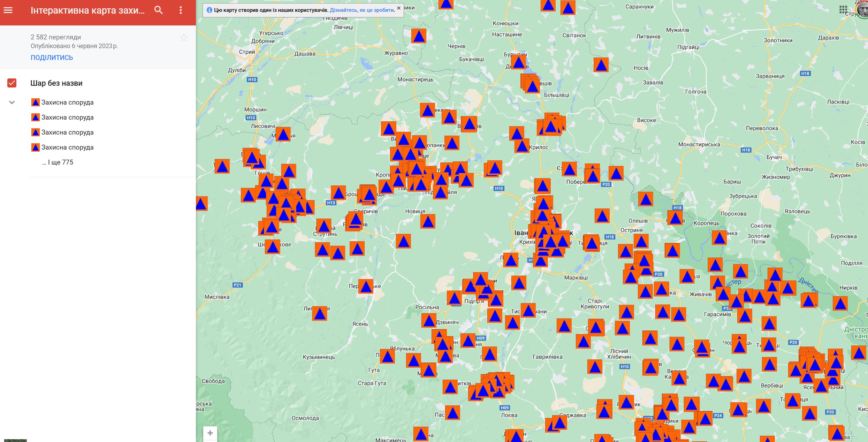This screenshot has width=868, height=442.
Task: Click the search magnifier icon in header
Action: (x=159, y=10)
